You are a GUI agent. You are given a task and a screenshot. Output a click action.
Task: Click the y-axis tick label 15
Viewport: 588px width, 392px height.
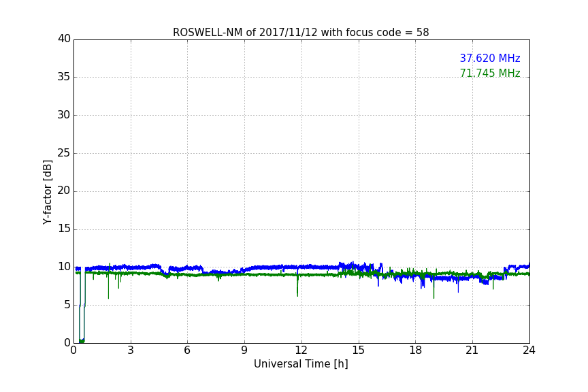pos(64,229)
